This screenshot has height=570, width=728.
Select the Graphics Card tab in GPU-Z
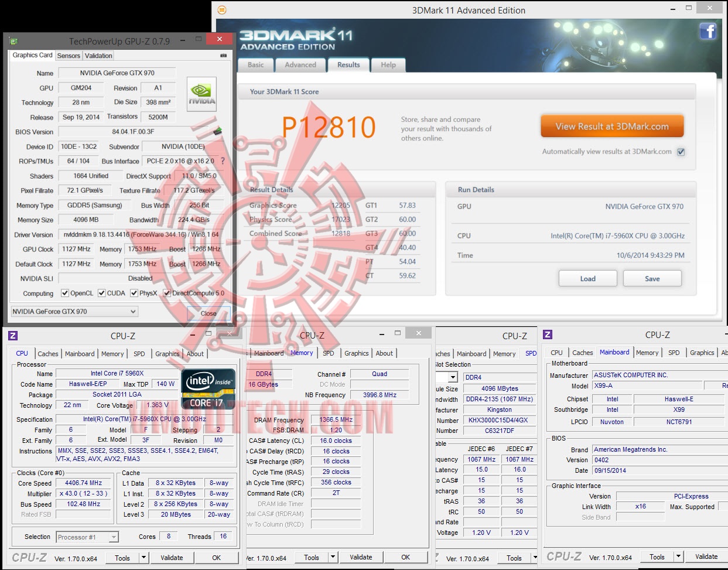point(33,55)
